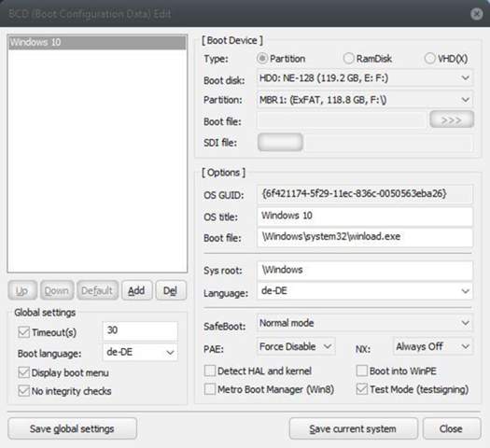
Task: Open the SafeBoot mode dropdown
Action: coord(364,323)
